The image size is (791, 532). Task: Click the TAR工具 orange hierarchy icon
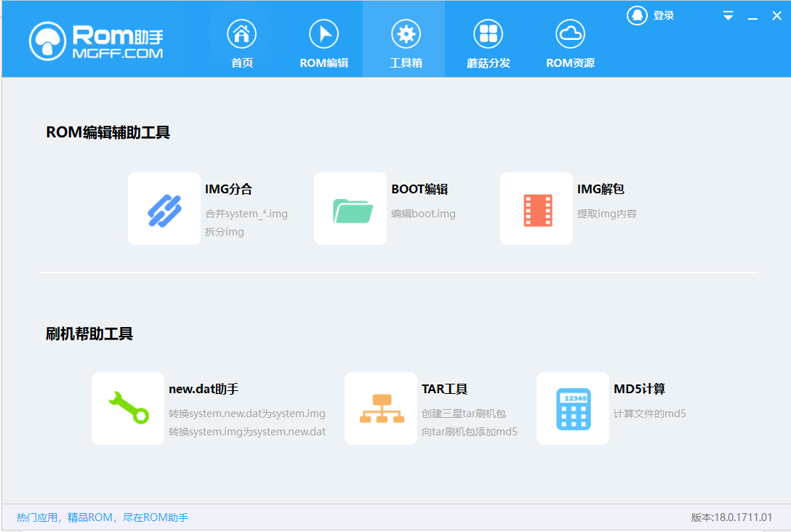381,408
